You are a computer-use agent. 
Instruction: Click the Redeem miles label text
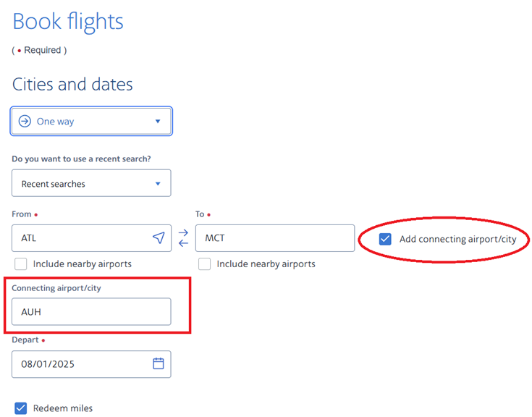63,408
